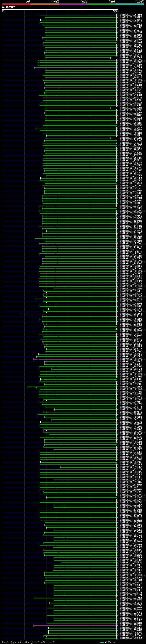This screenshot has width=146, height=644.
Task: Select the red ~20% identity legend segment
Action: (x=16, y=4)
